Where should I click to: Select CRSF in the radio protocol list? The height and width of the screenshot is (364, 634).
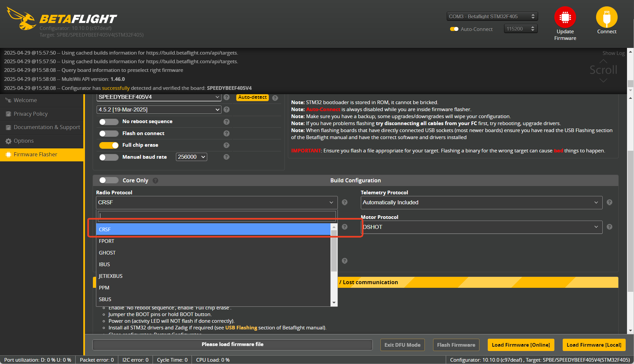213,229
